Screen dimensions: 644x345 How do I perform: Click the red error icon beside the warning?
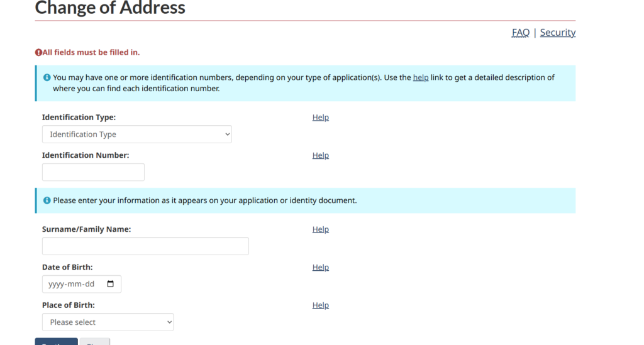(x=38, y=53)
